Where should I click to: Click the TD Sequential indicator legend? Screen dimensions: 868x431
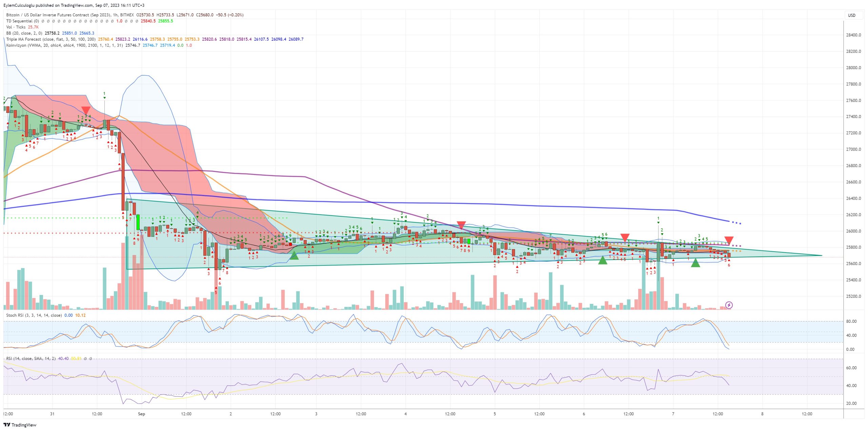22,21
